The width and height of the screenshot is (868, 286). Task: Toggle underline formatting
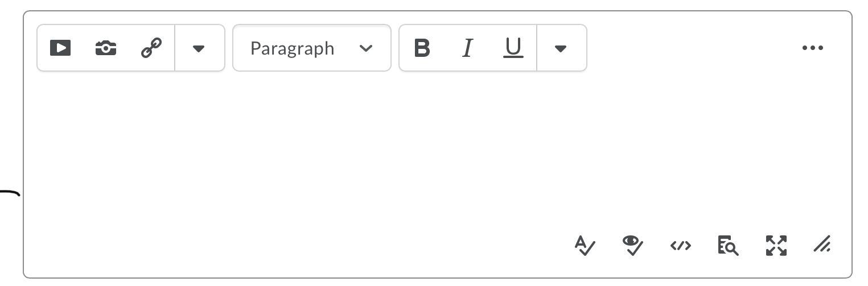point(513,48)
